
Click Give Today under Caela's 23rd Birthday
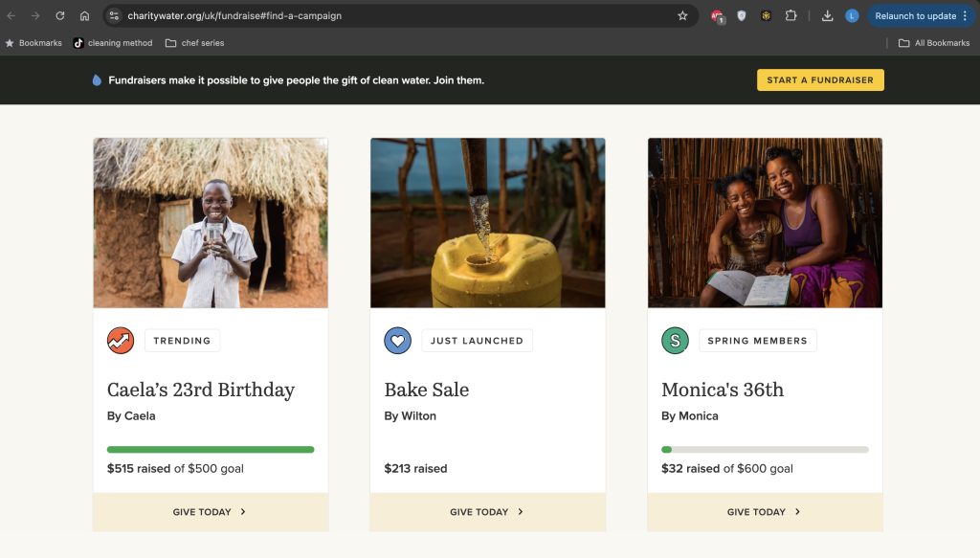pos(210,512)
